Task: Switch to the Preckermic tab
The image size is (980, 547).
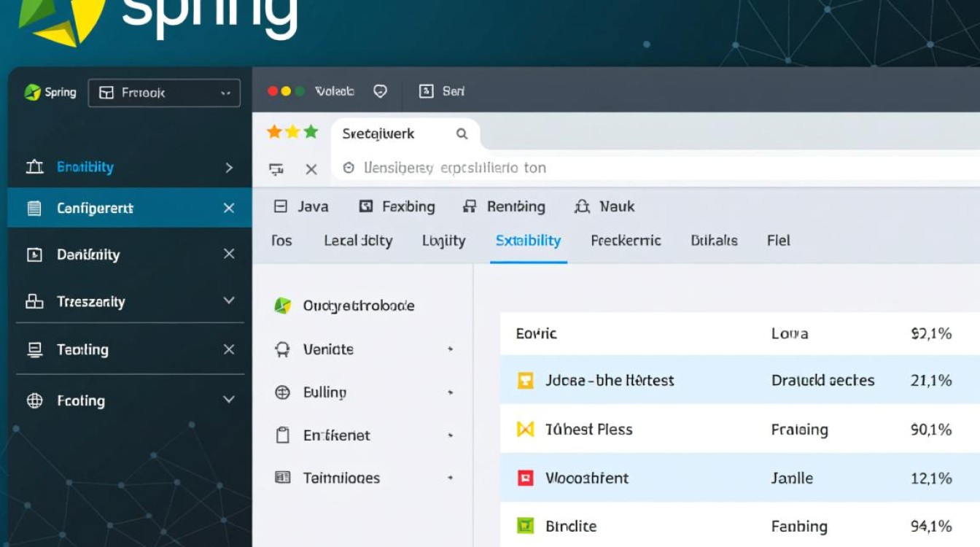Action: (x=626, y=241)
